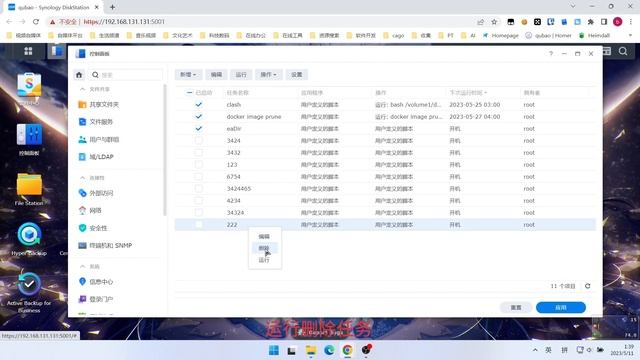Collapse the 连接性 sidebar section
This screenshot has width=640, height=360.
(x=83, y=178)
